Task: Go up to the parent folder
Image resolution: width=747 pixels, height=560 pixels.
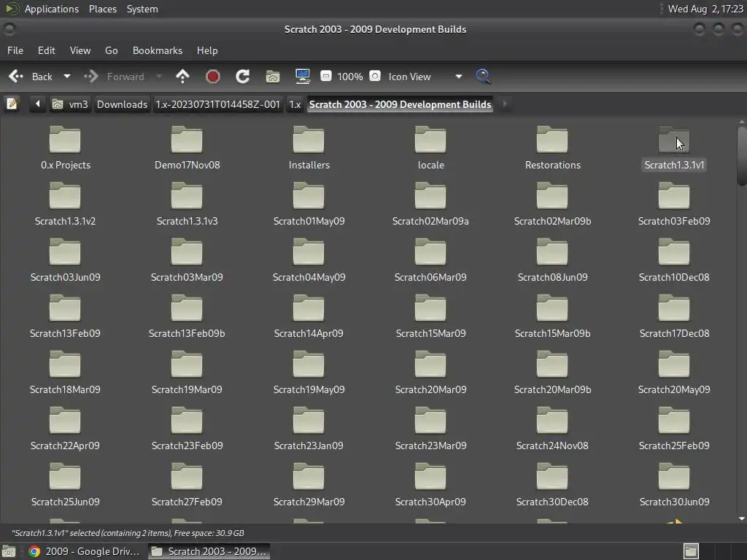Action: 182,76
